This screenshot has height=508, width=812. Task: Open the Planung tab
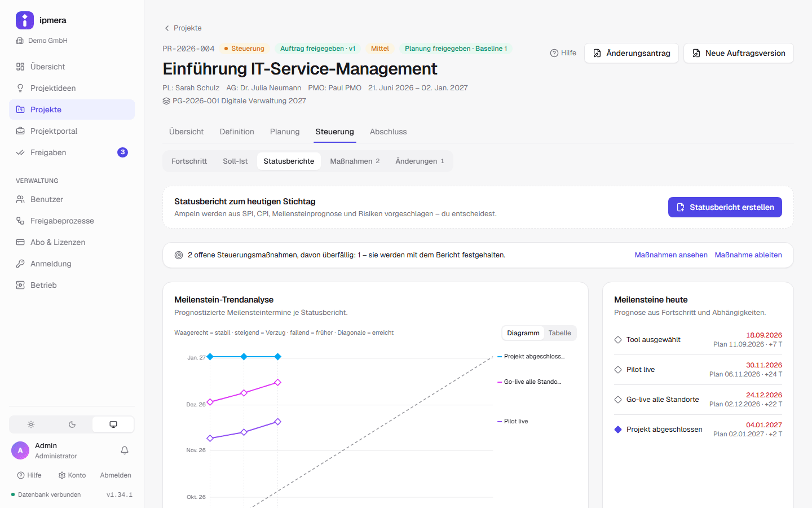[285, 132]
